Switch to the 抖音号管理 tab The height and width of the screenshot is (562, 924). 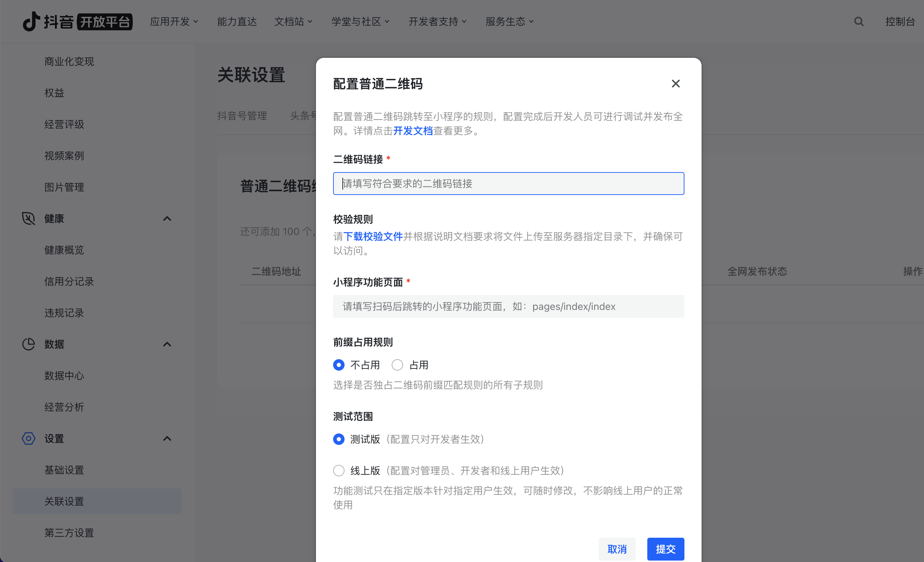242,116
